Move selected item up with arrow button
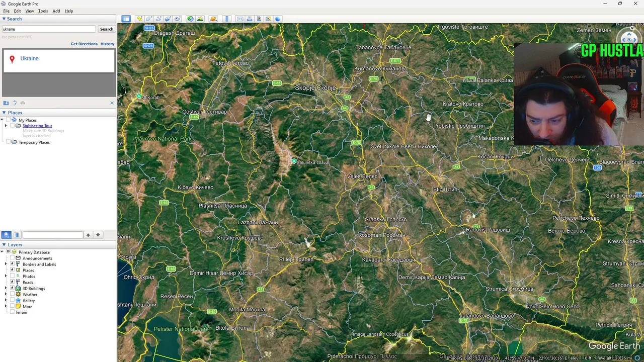Screen dimensions: 644x362 (x=88, y=235)
